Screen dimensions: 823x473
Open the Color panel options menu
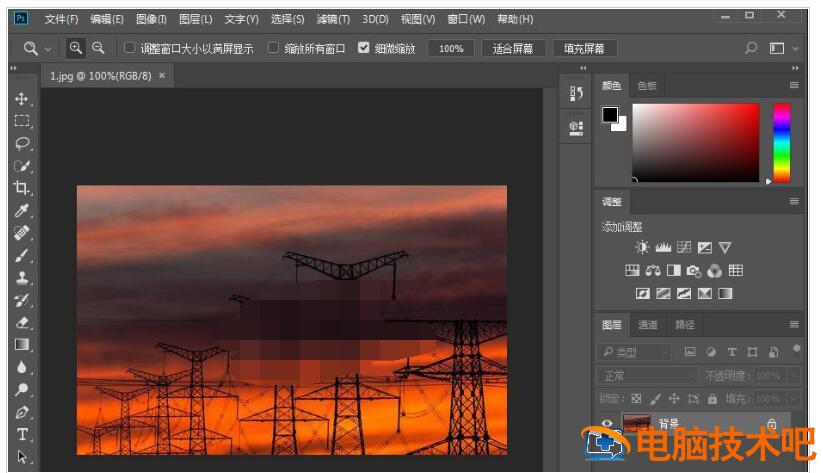click(x=794, y=86)
